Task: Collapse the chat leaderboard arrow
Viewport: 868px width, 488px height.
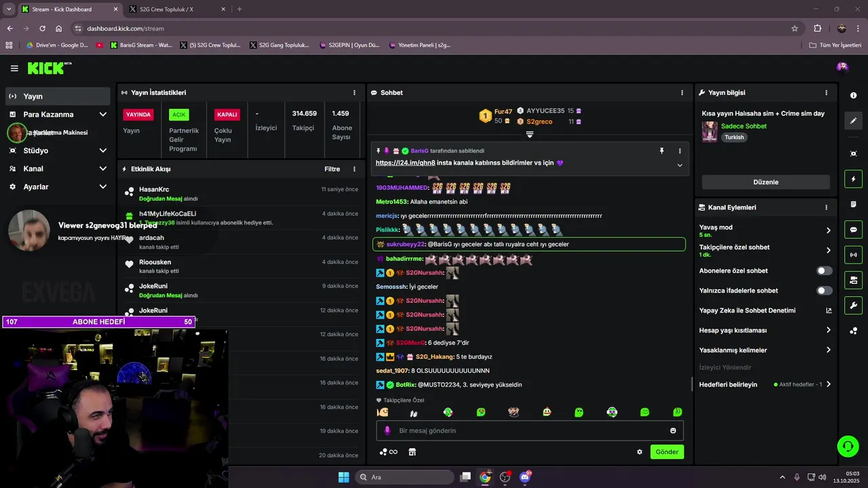Action: coord(530,135)
